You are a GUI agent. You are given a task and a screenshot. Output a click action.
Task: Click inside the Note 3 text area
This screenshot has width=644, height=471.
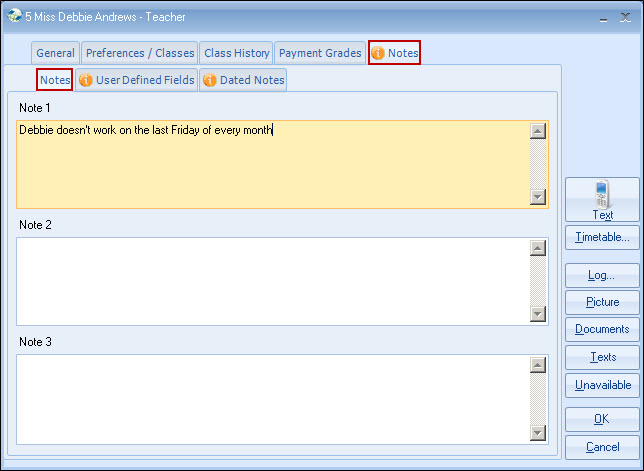(270, 398)
